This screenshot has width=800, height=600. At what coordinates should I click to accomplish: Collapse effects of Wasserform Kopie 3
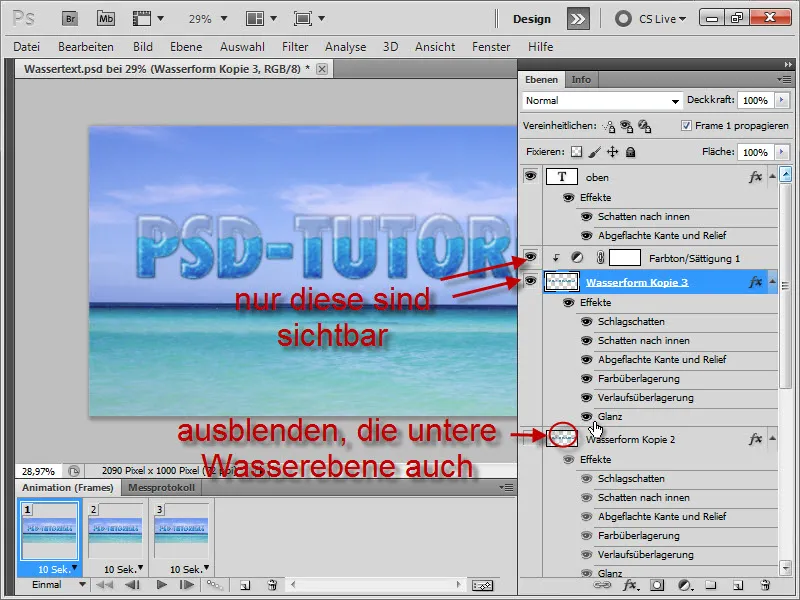coord(772,281)
